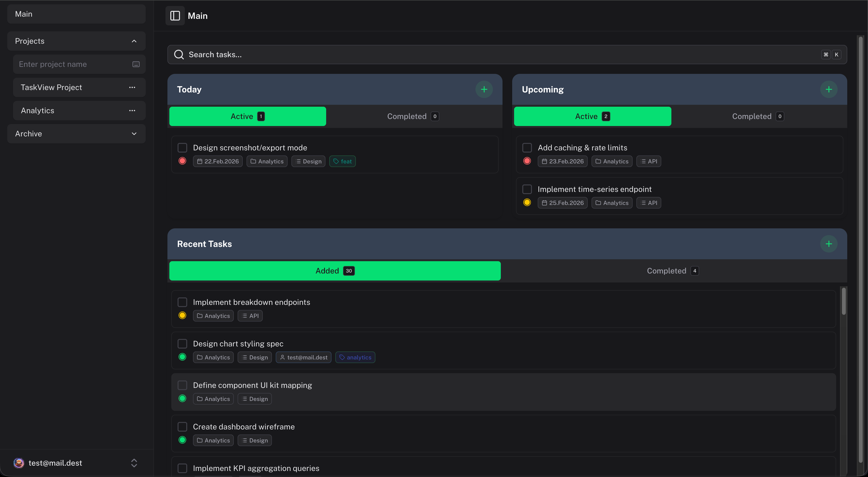Click the plus button in Today section
Image resolution: width=868 pixels, height=477 pixels.
pos(484,89)
